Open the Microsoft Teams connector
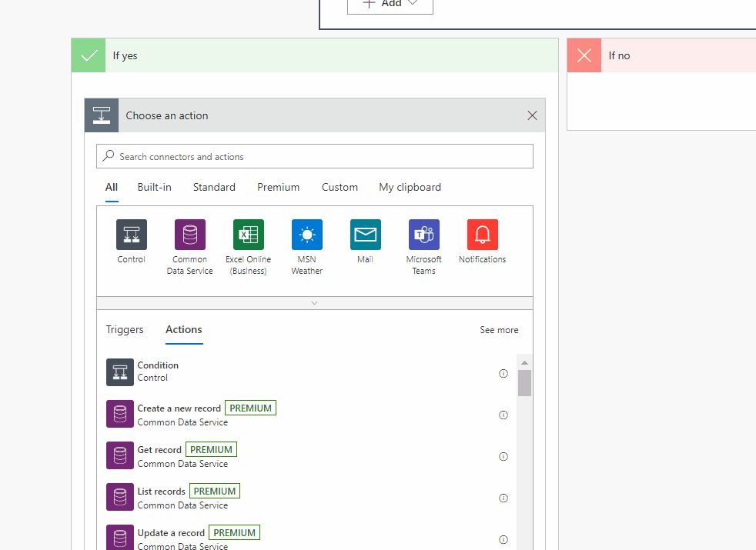The width and height of the screenshot is (756, 550). click(x=423, y=235)
